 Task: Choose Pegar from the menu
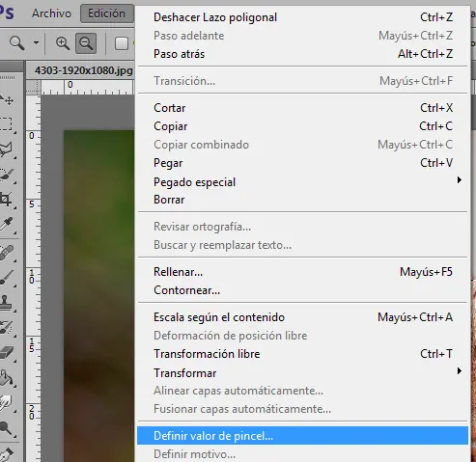tap(303, 163)
